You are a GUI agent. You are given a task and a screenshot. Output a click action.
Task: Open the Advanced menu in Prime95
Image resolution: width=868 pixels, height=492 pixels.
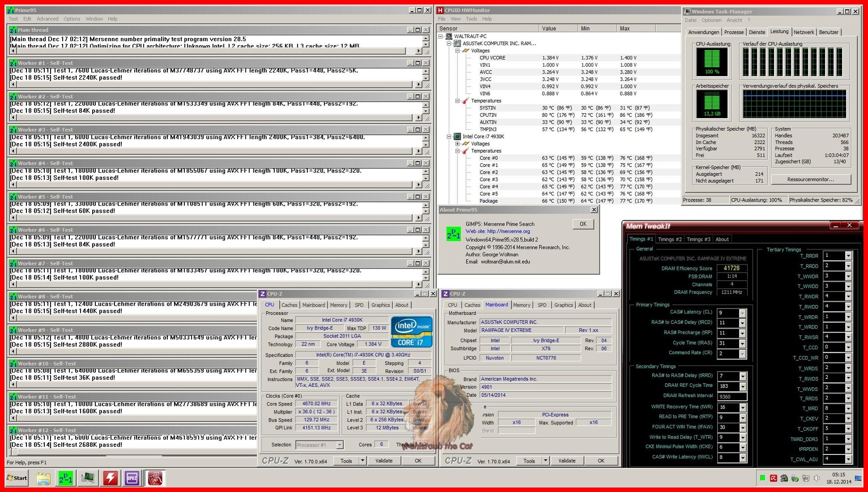(47, 19)
